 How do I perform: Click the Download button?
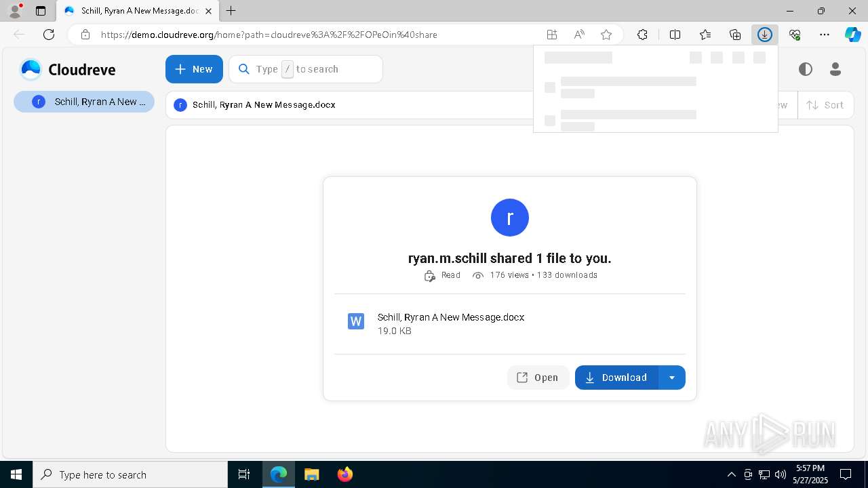pos(616,378)
